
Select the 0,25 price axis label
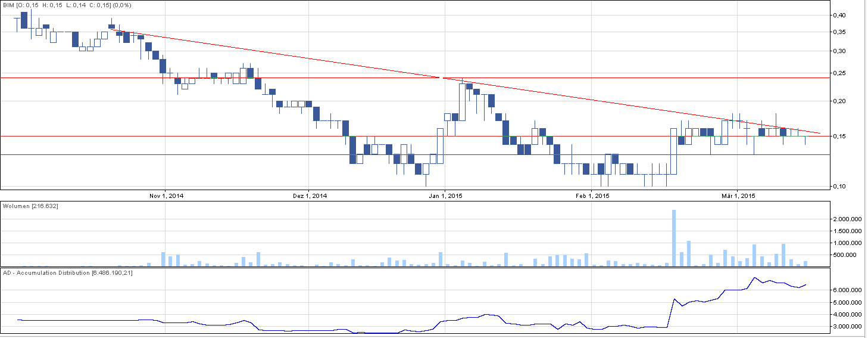coord(839,73)
